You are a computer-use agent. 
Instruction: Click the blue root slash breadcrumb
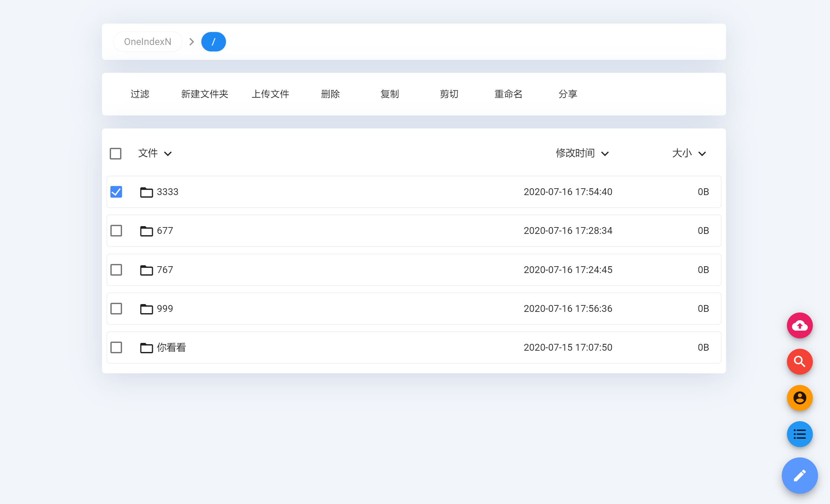213,42
